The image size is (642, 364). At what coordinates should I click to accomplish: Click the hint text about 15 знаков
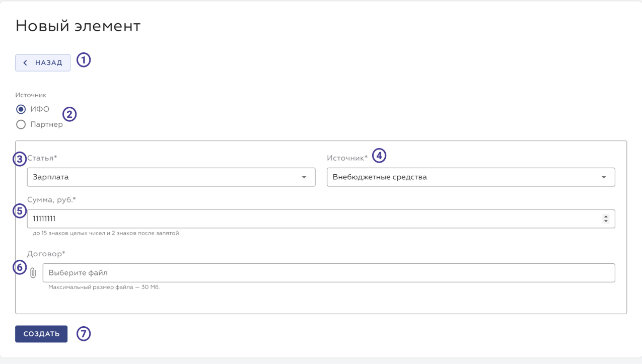pos(106,233)
